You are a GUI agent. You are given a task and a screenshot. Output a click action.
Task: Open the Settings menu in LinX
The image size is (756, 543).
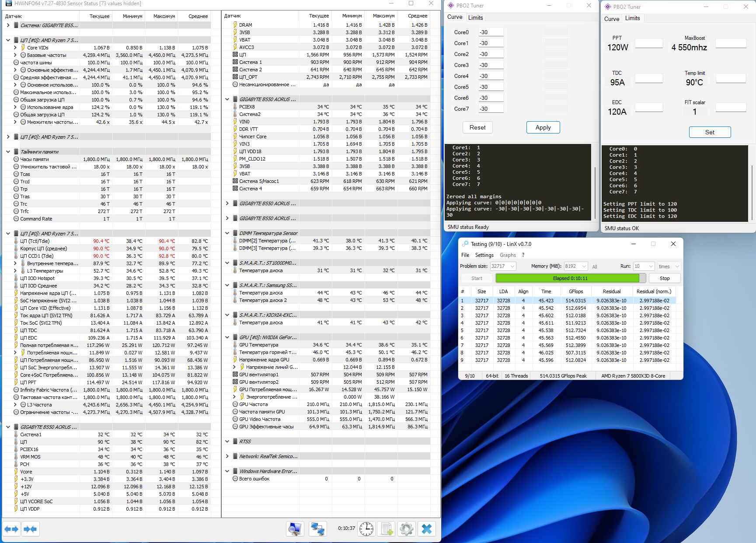tap(484, 255)
